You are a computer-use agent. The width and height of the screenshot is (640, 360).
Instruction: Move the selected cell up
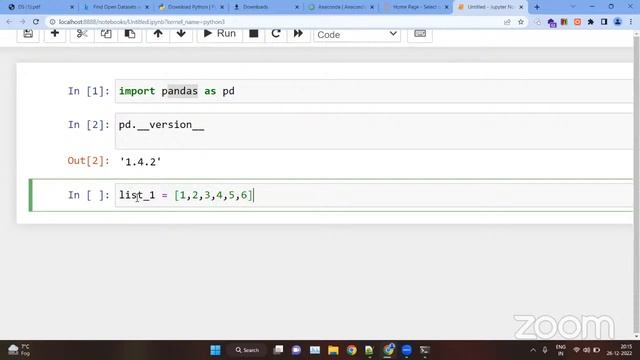158,34
